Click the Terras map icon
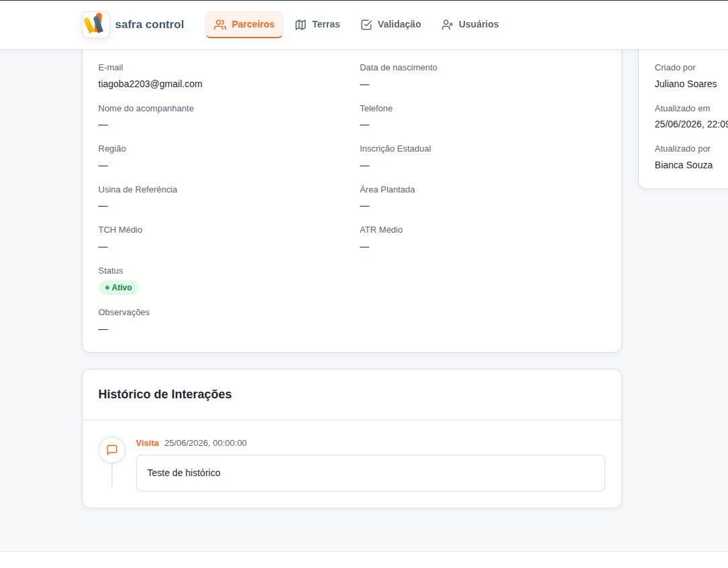 301,25
